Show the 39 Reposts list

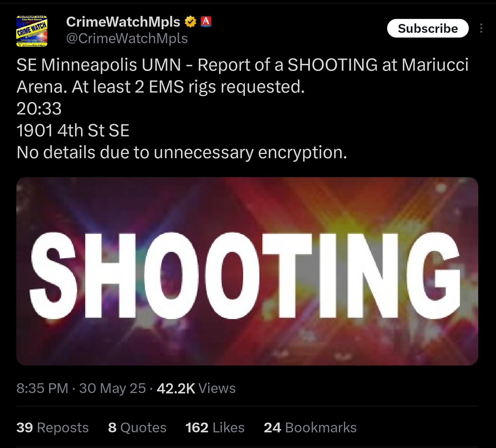53,428
